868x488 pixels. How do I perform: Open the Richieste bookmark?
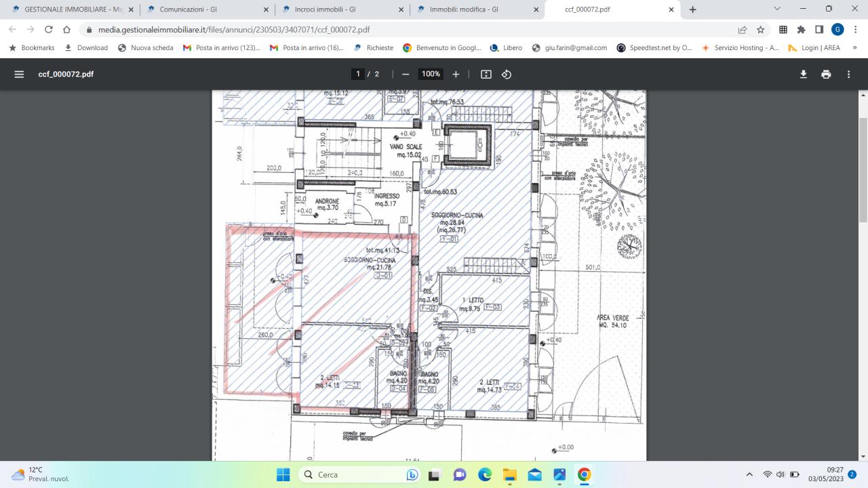374,47
